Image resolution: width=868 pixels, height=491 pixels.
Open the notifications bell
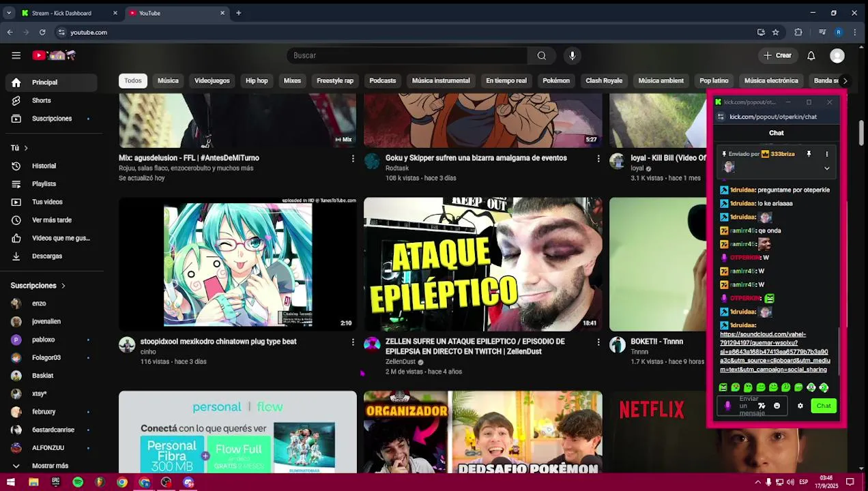pyautogui.click(x=811, y=56)
